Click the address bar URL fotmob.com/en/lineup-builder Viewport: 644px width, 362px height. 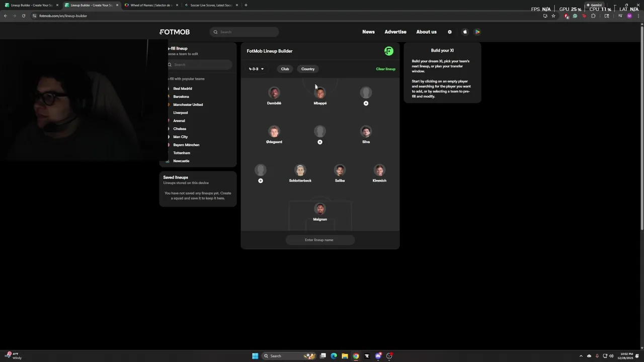pyautogui.click(x=63, y=16)
